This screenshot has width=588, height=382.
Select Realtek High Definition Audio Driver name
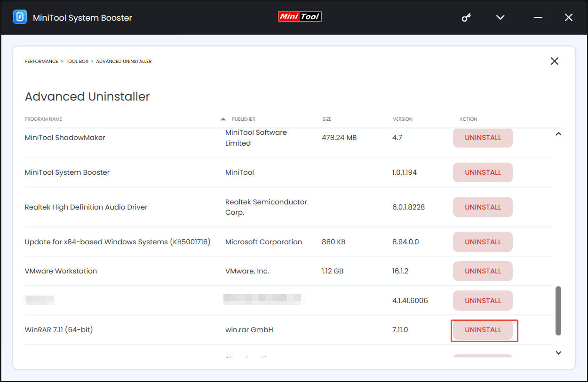(86, 207)
